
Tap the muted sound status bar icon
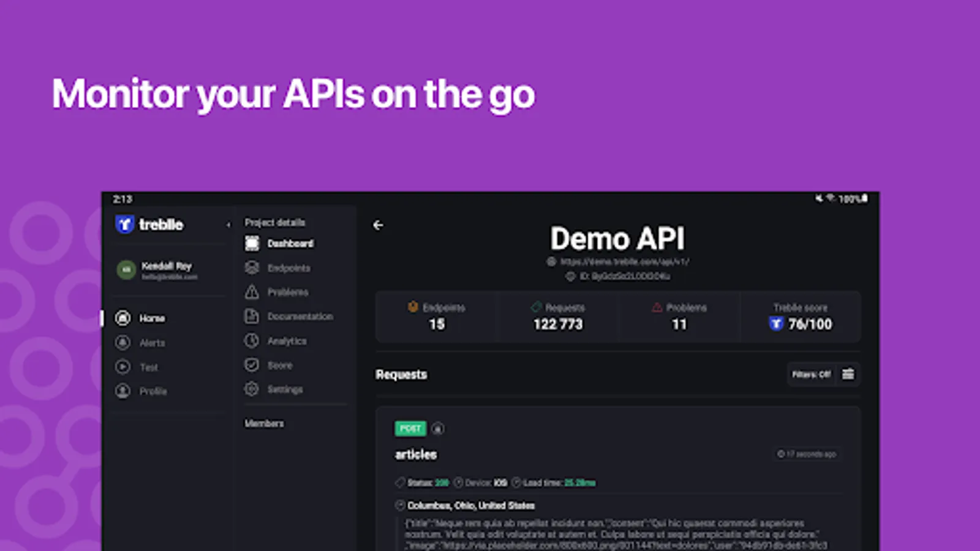click(819, 198)
